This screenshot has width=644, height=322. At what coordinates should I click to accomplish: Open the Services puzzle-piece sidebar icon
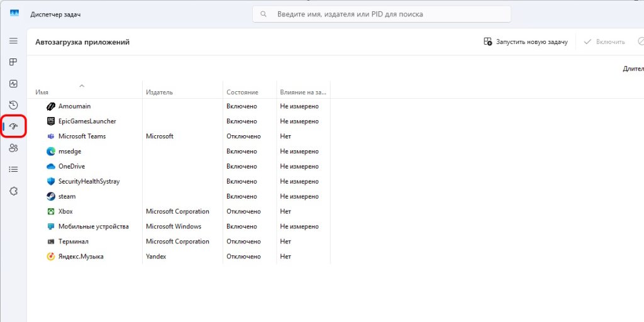coord(14,191)
